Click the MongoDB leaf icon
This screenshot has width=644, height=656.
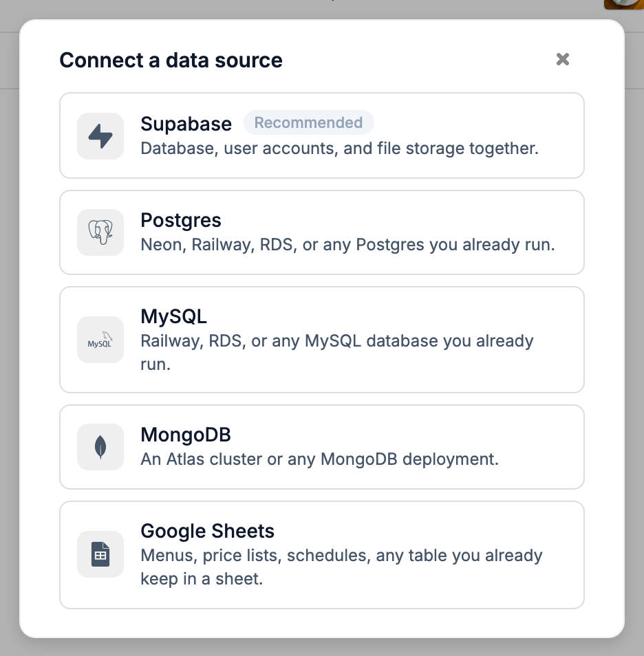[x=100, y=447]
